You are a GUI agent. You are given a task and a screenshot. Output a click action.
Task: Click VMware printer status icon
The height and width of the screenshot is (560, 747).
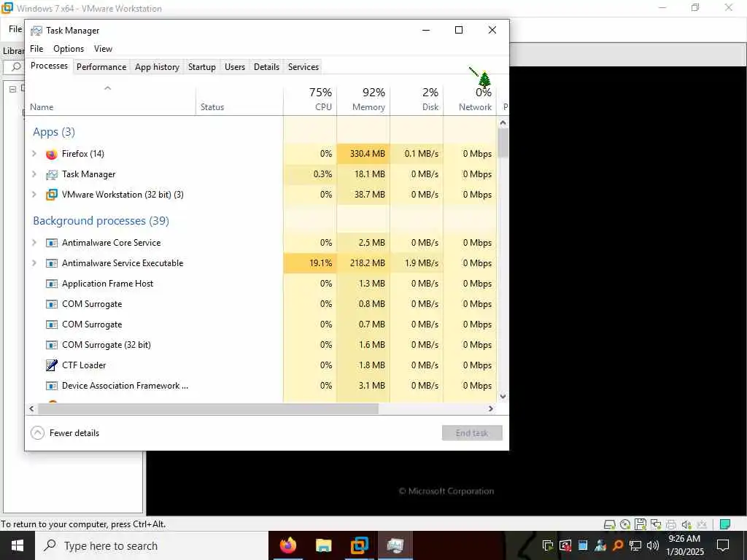click(x=671, y=524)
